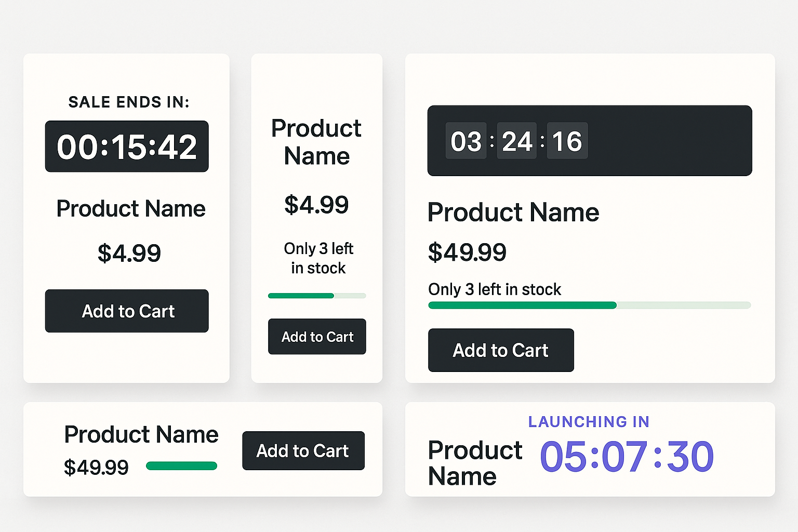This screenshot has width=798, height=532.
Task: Click Add to Cart on the $49.99 wide card
Action: (x=500, y=350)
